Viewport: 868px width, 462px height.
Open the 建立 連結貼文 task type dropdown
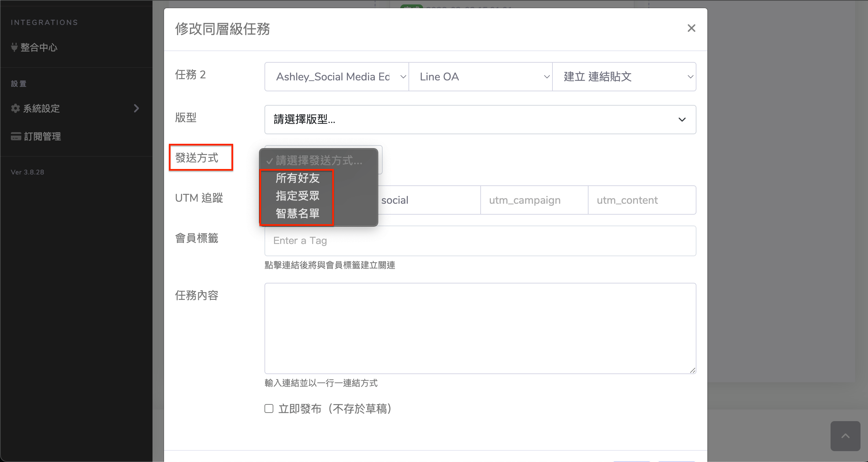pyautogui.click(x=624, y=77)
